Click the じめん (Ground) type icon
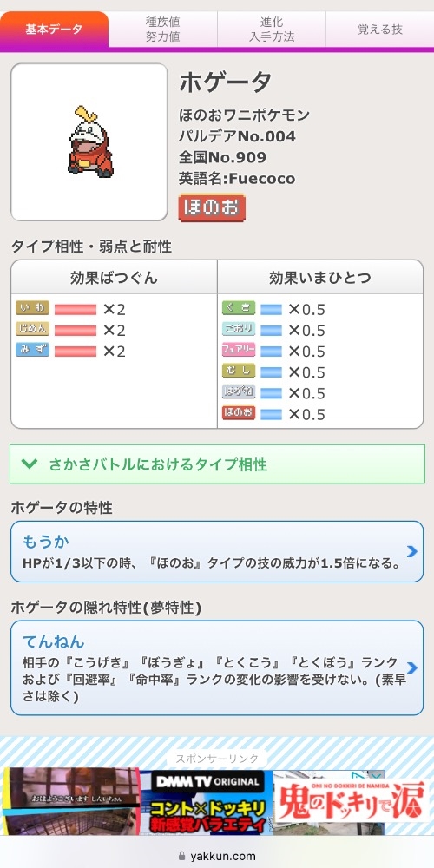This screenshot has height=868, width=434. (x=33, y=329)
